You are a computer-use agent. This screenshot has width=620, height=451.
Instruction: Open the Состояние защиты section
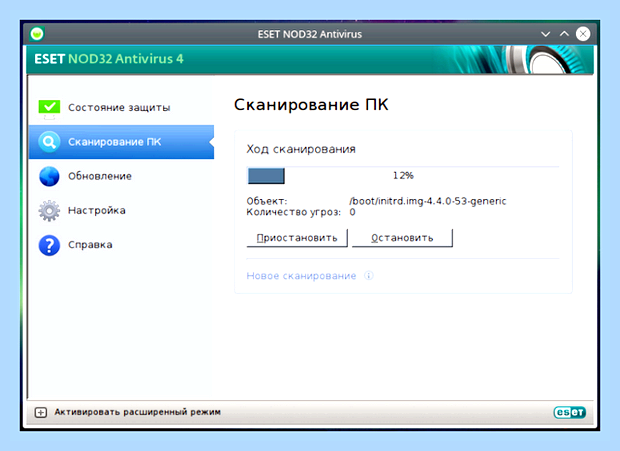pyautogui.click(x=121, y=107)
